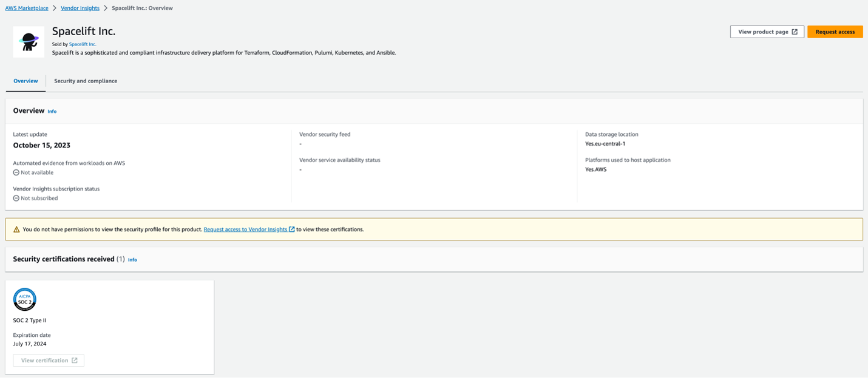This screenshot has width=868, height=380.
Task: Click the Not subscribed status icon
Action: point(16,198)
